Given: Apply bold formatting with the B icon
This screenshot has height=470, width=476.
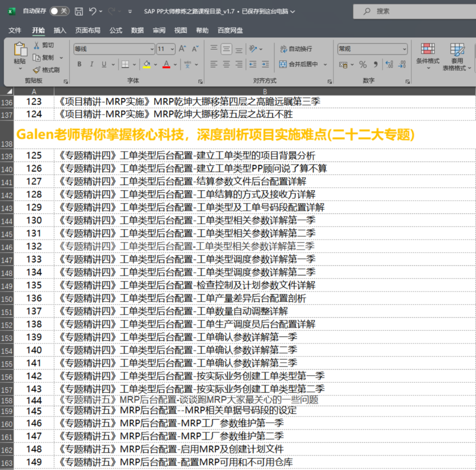Looking at the screenshot, I should pyautogui.click(x=79, y=64).
